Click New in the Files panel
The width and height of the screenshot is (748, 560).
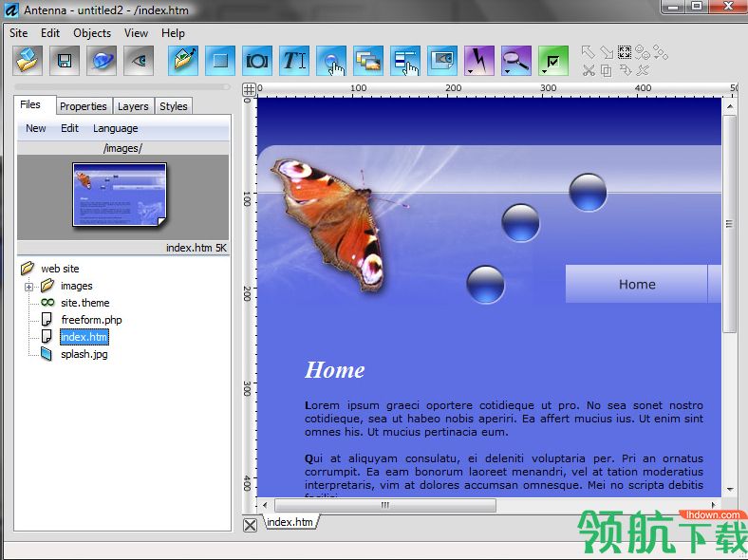click(36, 128)
